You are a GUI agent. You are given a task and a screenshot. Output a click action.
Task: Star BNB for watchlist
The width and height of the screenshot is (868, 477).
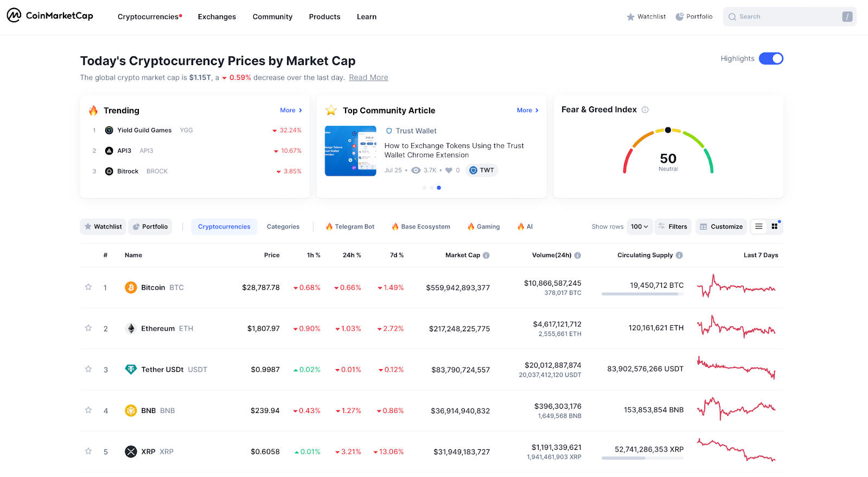click(x=88, y=410)
